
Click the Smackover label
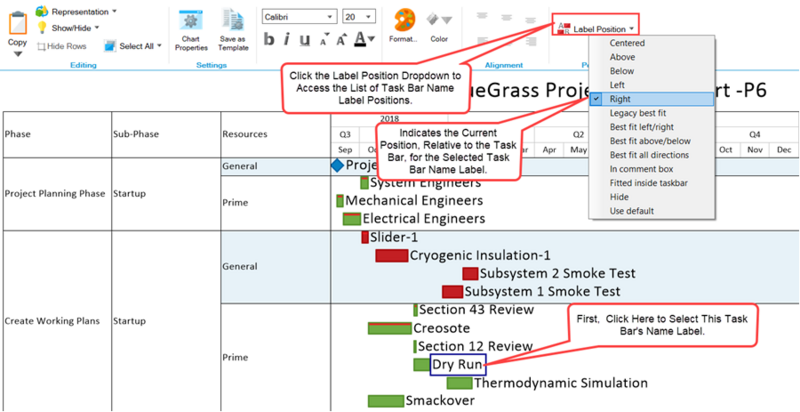[x=440, y=401]
